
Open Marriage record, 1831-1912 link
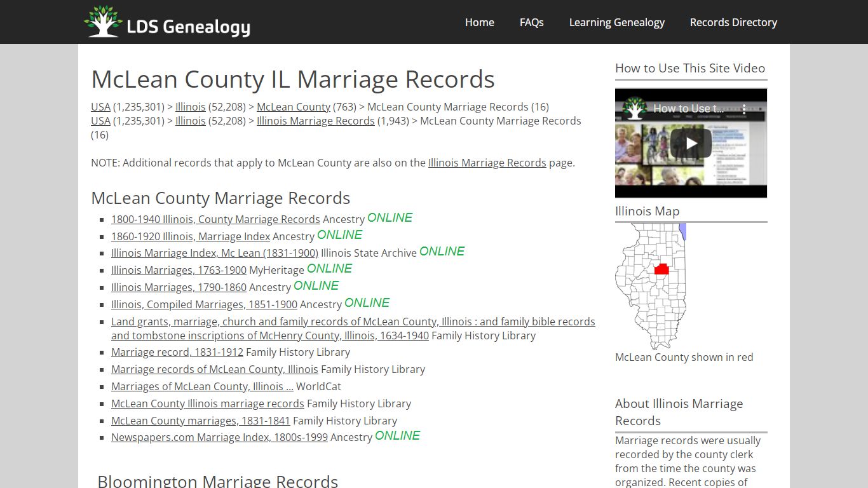coord(177,352)
